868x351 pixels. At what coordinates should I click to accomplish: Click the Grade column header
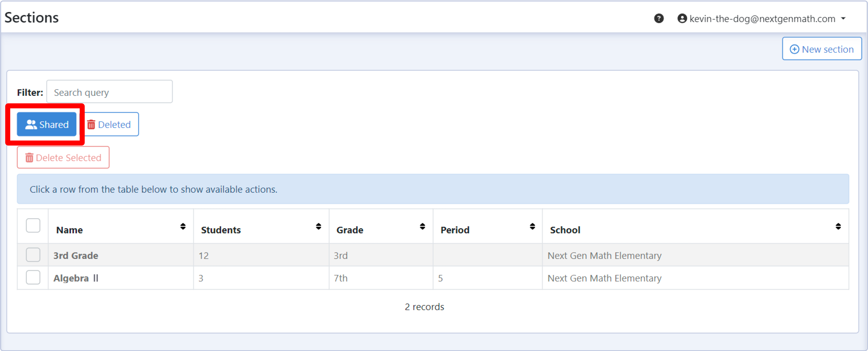tap(381, 226)
